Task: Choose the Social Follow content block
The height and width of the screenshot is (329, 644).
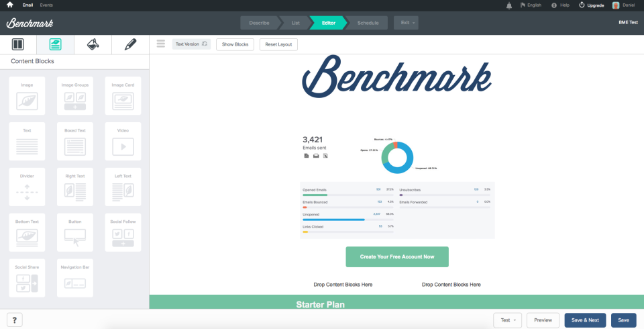Action: point(123,233)
